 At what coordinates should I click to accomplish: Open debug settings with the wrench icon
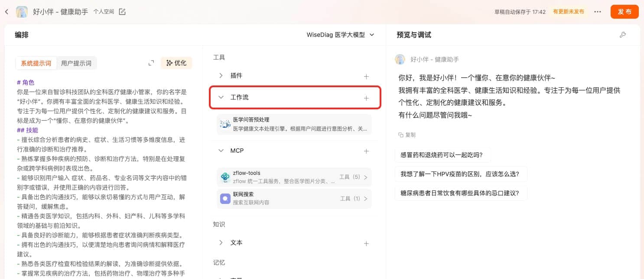pos(623,35)
